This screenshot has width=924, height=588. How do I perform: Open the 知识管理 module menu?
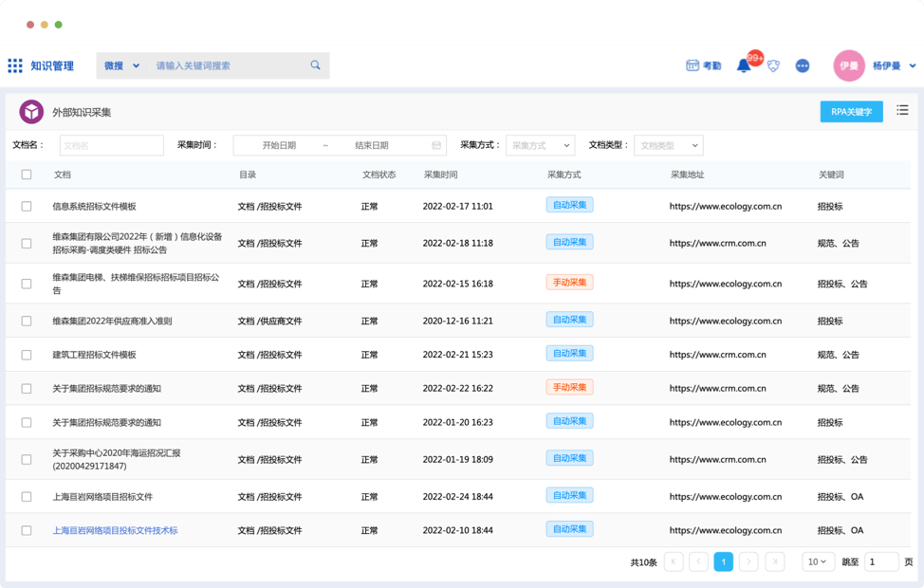pos(51,65)
